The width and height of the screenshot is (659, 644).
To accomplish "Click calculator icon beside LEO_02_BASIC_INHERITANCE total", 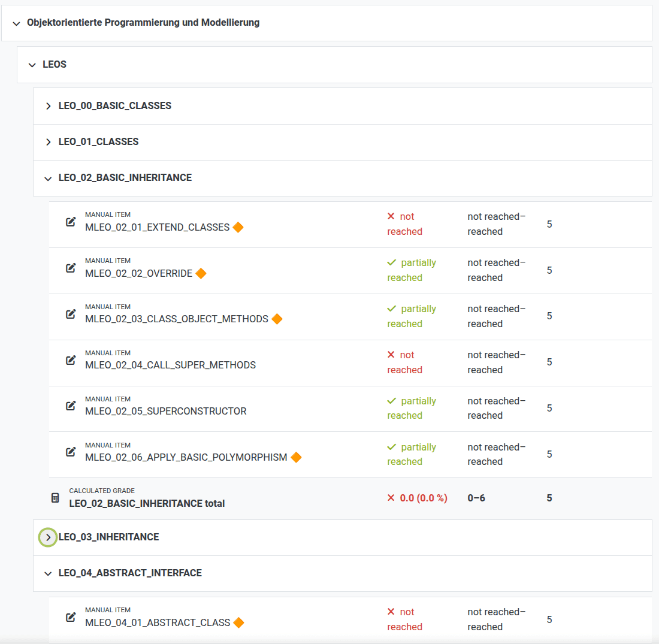I will 55,498.
